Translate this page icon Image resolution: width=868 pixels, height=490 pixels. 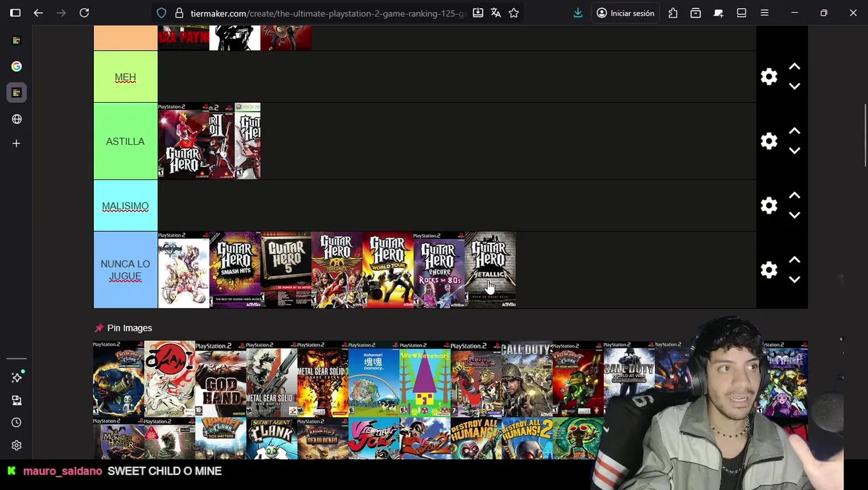(x=496, y=13)
